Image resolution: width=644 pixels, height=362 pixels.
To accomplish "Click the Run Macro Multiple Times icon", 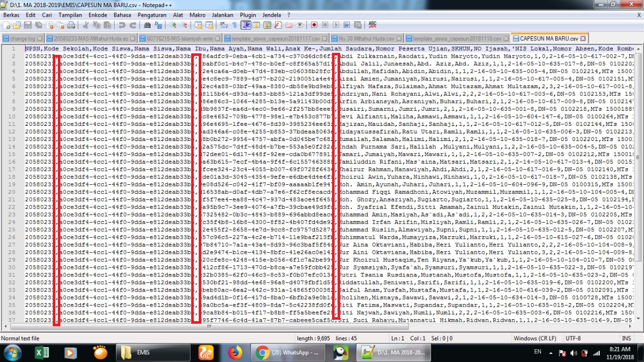I will (347, 25).
